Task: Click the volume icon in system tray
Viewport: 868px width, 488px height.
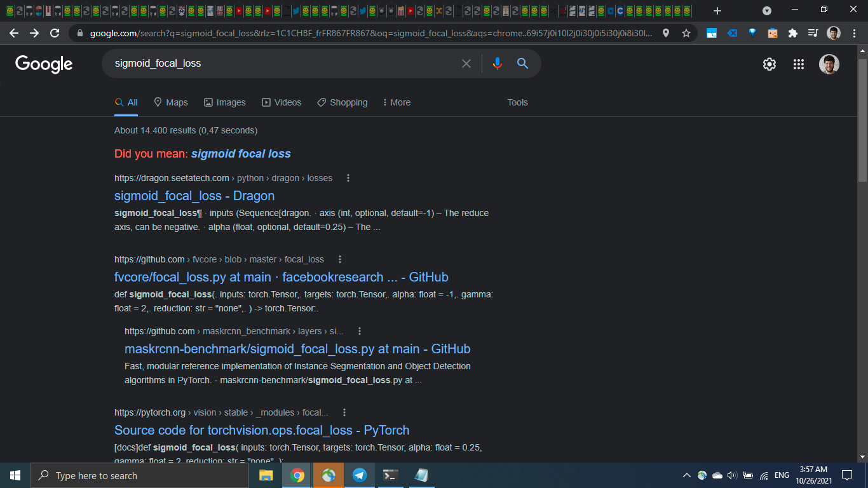Action: [732, 475]
